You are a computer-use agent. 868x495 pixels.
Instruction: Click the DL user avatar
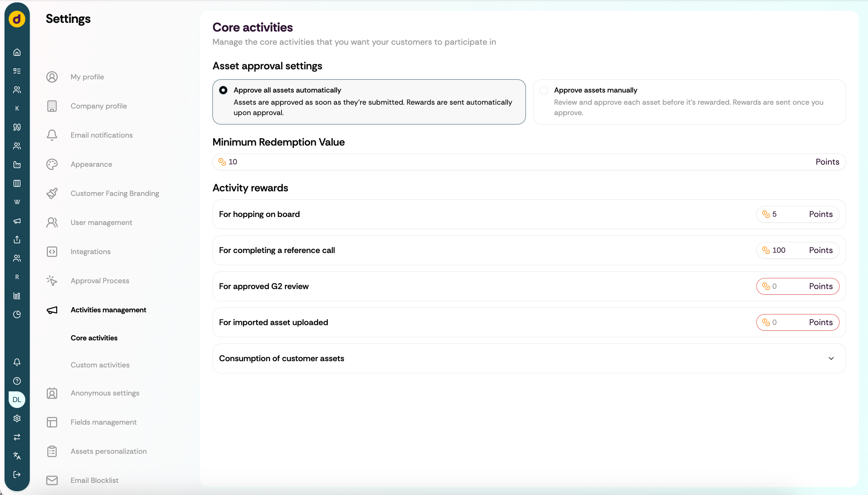[17, 400]
